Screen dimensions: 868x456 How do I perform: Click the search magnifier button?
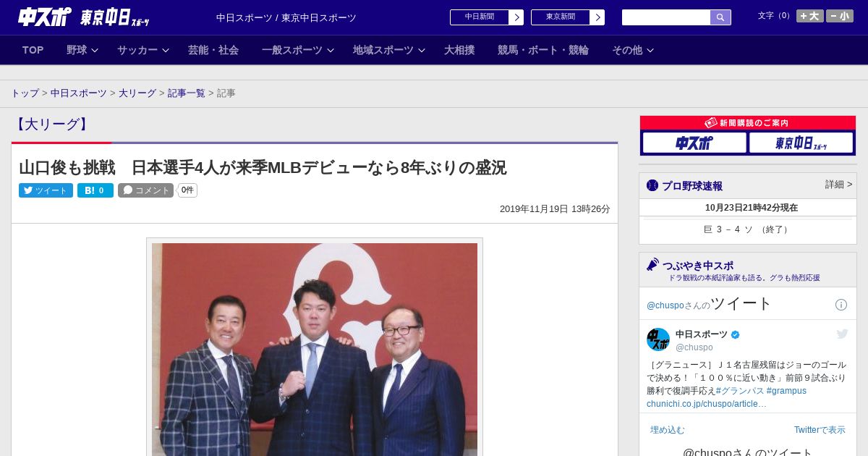720,17
